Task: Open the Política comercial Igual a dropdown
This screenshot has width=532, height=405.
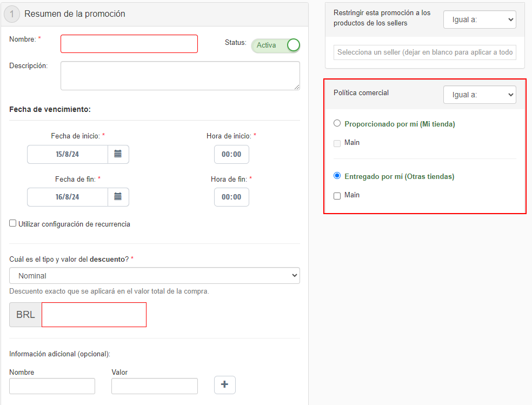Action: (480, 95)
